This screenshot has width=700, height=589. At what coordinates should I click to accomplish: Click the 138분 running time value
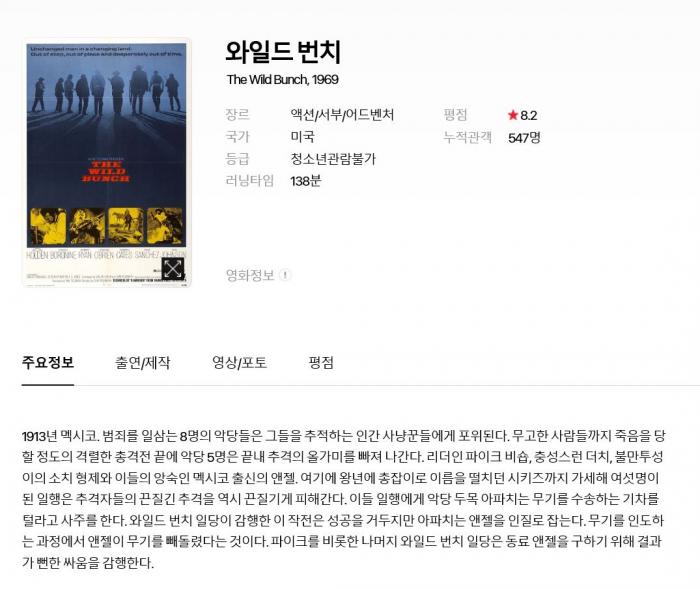[306, 181]
